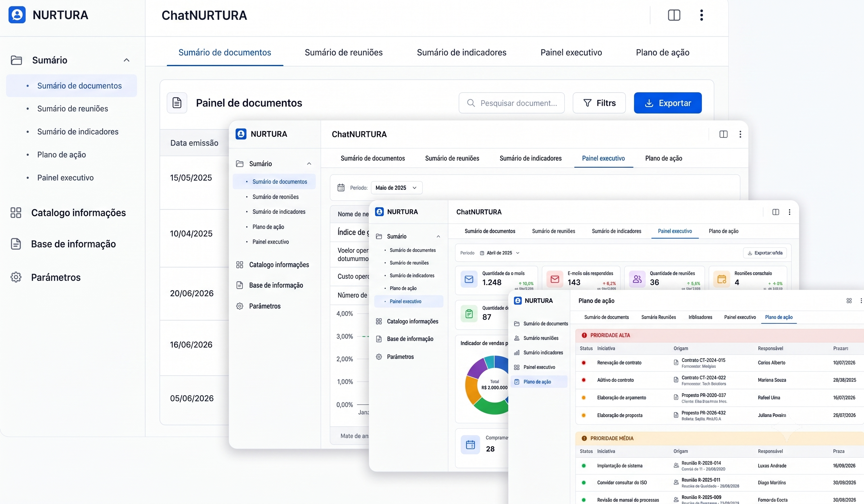Screen dimensions: 864x504
Task: Switch to Sumário de reuniões tab in back window
Action: point(344,52)
